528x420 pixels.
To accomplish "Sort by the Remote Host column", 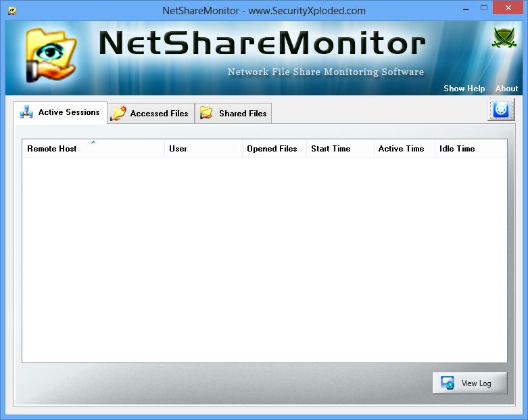I will [93, 149].
